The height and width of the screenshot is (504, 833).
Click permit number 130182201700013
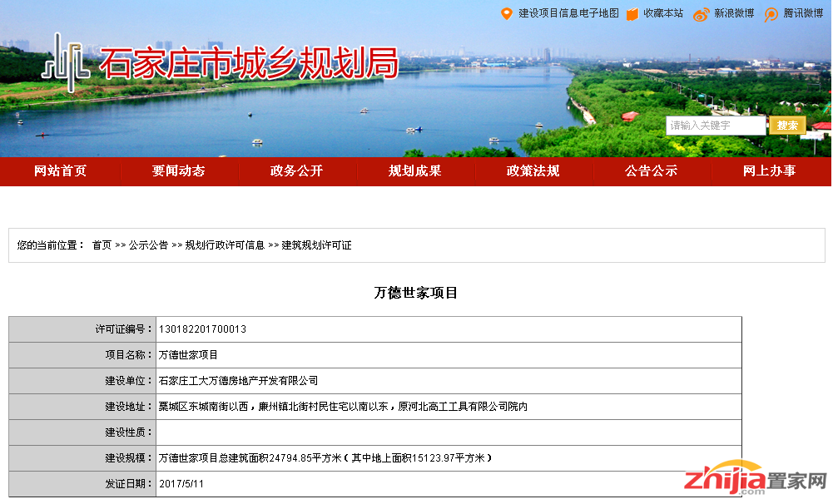(x=202, y=329)
